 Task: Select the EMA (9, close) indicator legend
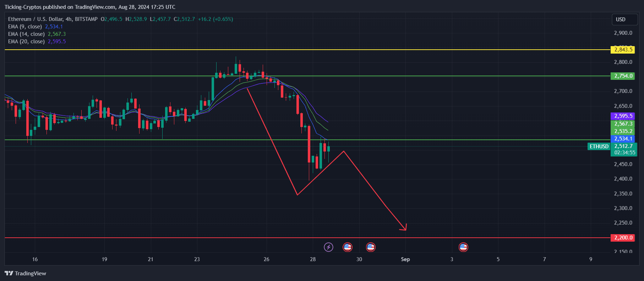coord(35,27)
